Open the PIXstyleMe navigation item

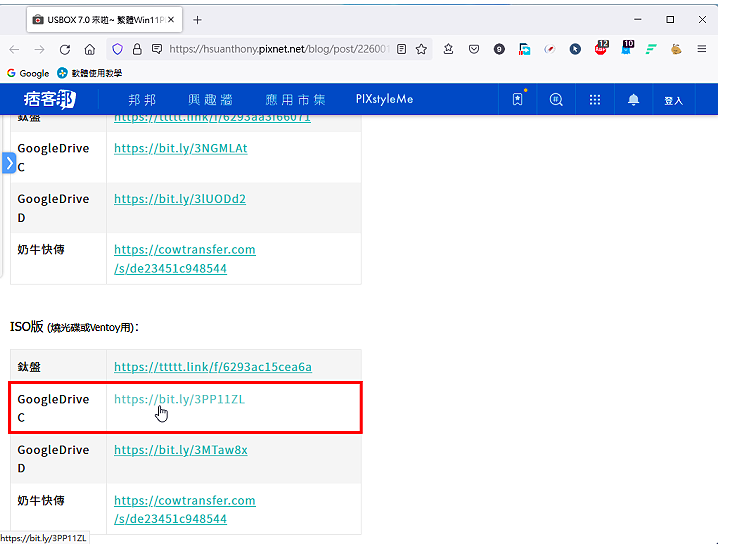click(384, 99)
